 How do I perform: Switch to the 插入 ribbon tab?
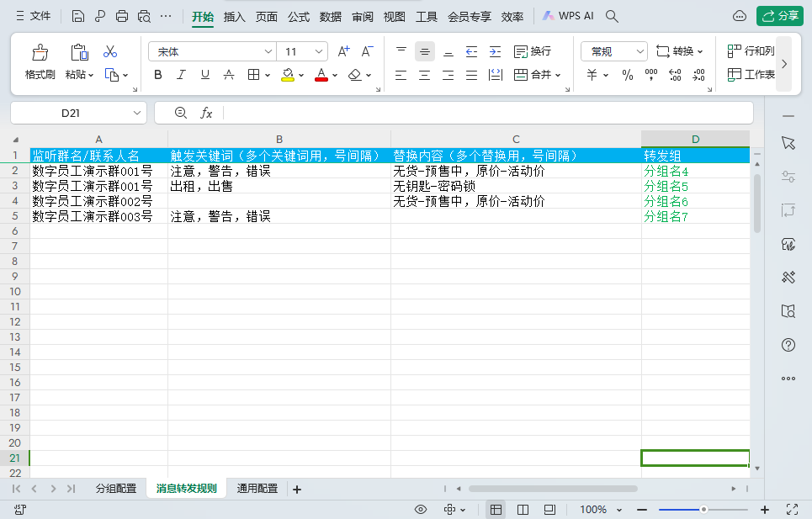(x=235, y=16)
